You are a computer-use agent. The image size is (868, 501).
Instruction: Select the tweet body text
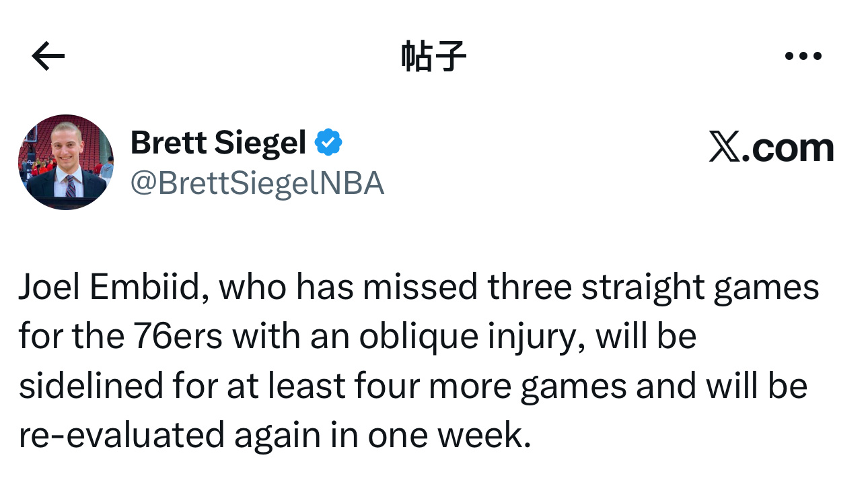pos(417,360)
